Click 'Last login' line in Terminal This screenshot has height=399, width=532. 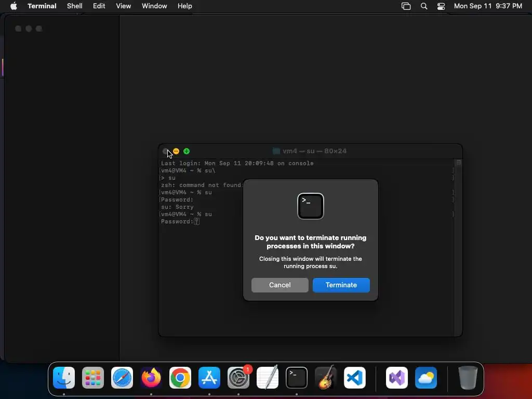point(237,163)
